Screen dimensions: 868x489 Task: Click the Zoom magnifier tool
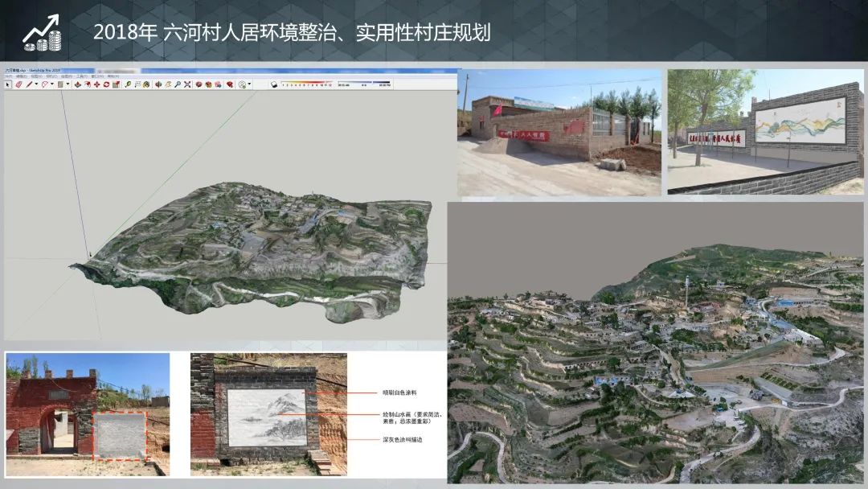pyautogui.click(x=178, y=84)
